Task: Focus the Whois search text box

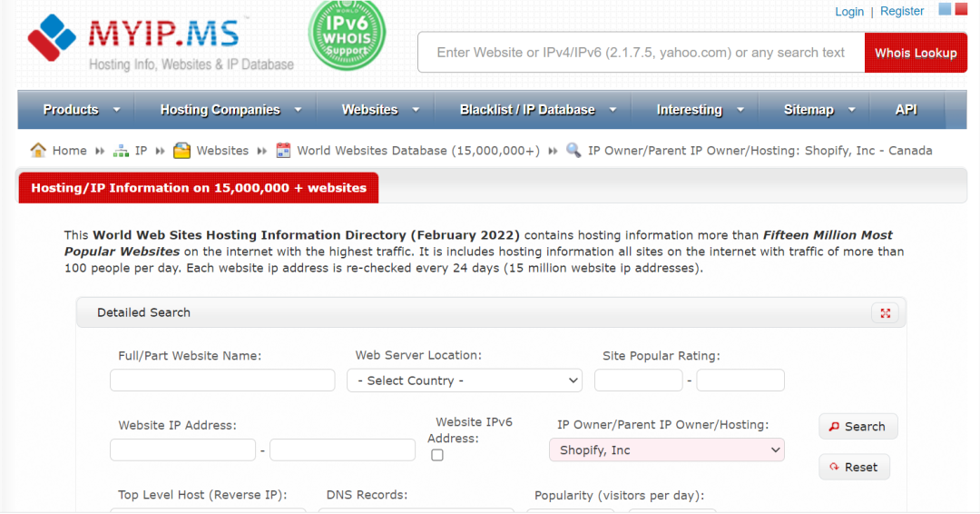Action: click(x=642, y=53)
